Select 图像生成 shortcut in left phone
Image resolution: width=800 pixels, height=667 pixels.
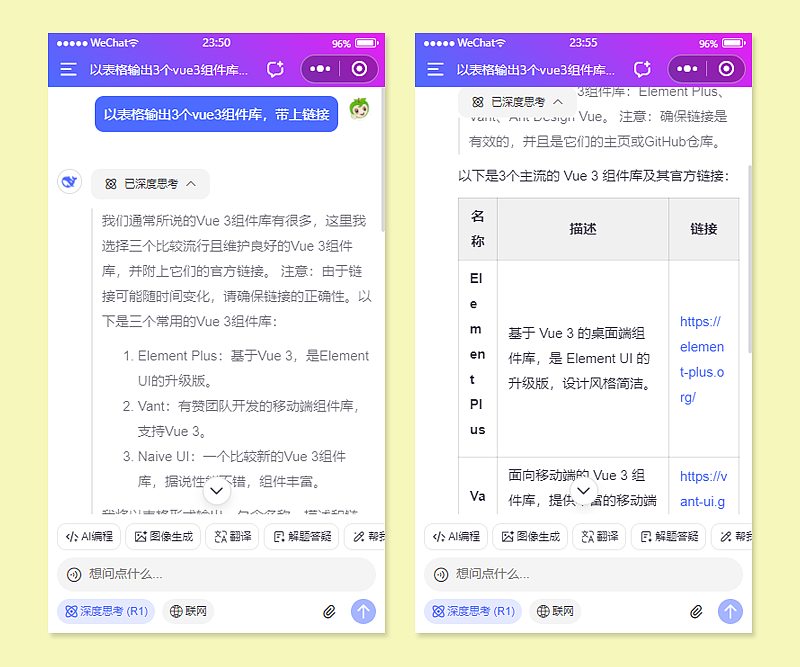163,536
